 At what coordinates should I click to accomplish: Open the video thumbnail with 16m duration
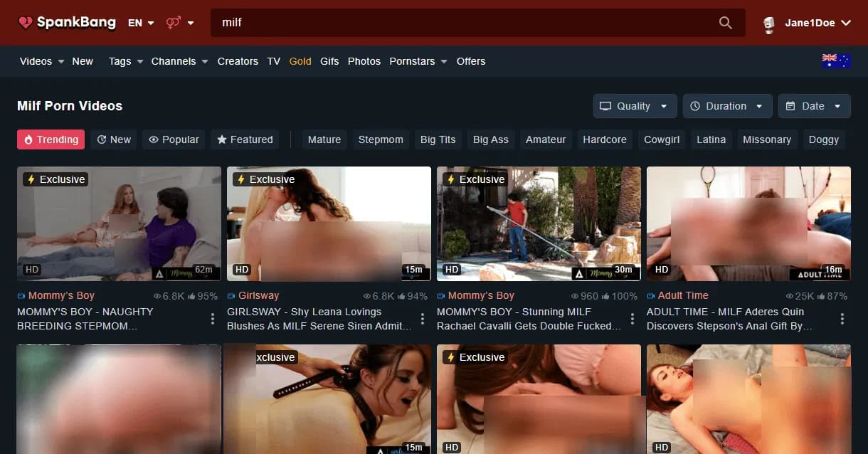[748, 223]
